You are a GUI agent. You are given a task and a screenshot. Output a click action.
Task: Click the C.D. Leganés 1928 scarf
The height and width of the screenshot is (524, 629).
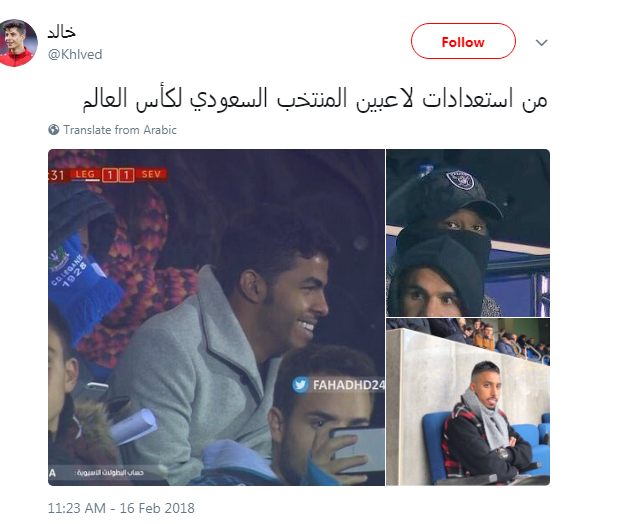pyautogui.click(x=80, y=281)
